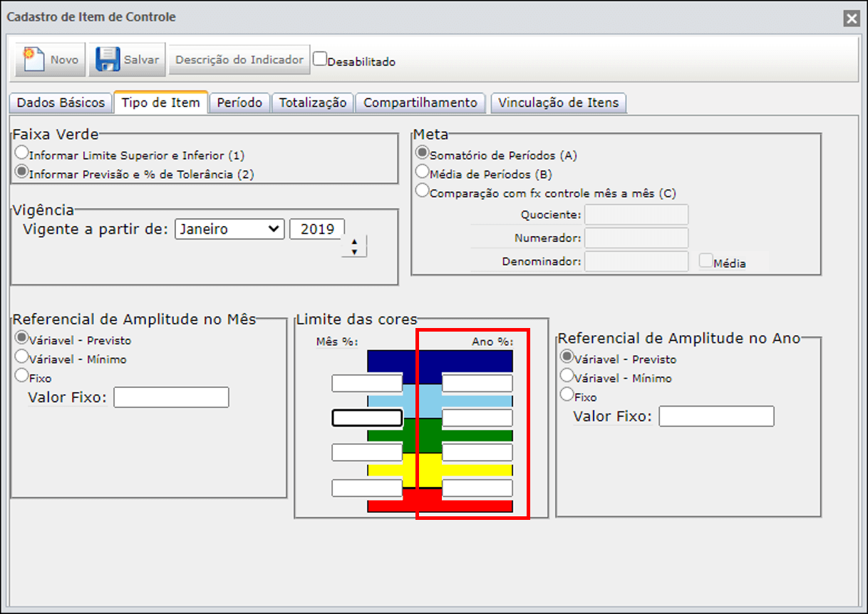Image resolution: width=868 pixels, height=614 pixels.
Task: Enable the Desabilitado checkbox
Action: coord(320,58)
